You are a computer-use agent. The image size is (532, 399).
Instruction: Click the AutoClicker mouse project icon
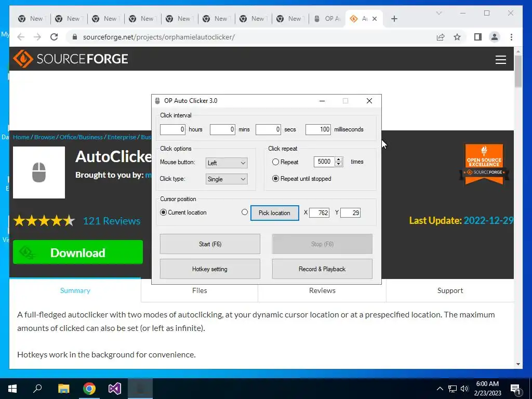click(x=38, y=172)
